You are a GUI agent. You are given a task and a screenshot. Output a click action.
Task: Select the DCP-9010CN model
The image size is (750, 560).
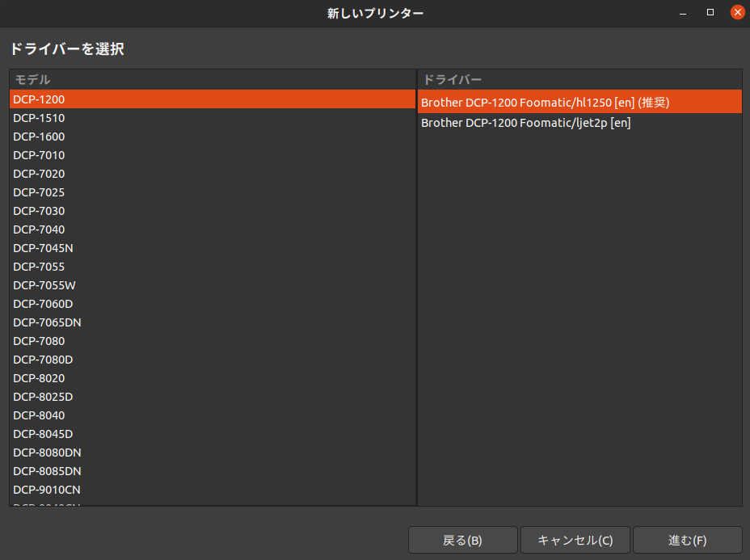46,490
